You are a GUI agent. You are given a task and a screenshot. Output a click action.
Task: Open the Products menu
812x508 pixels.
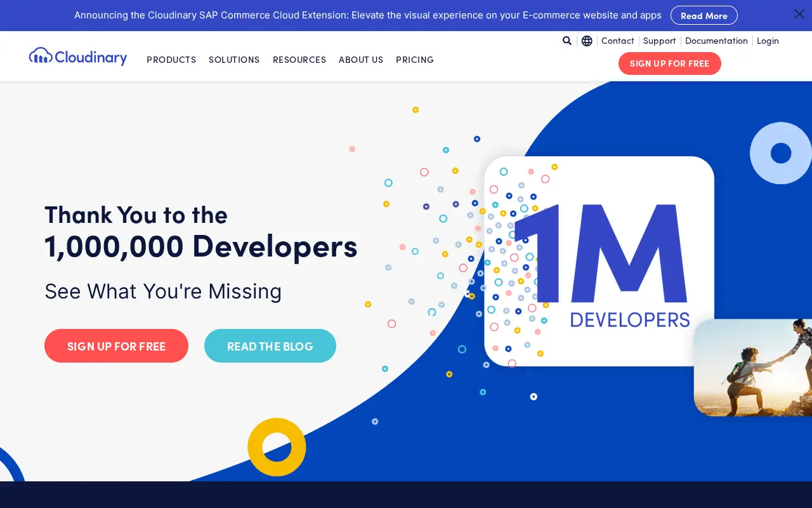pyautogui.click(x=171, y=60)
